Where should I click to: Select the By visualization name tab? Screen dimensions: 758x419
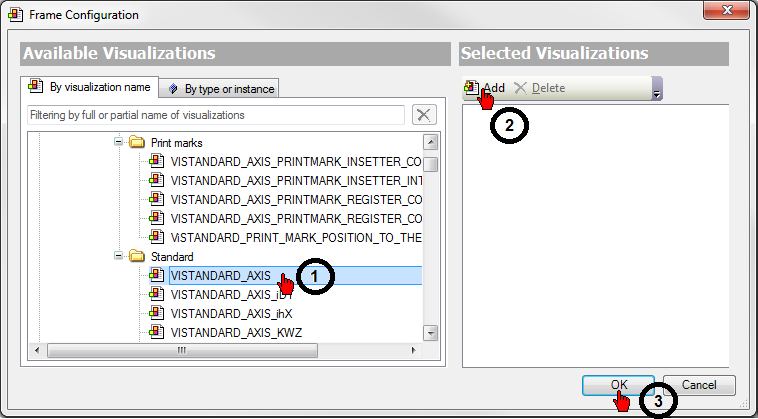(x=89, y=87)
